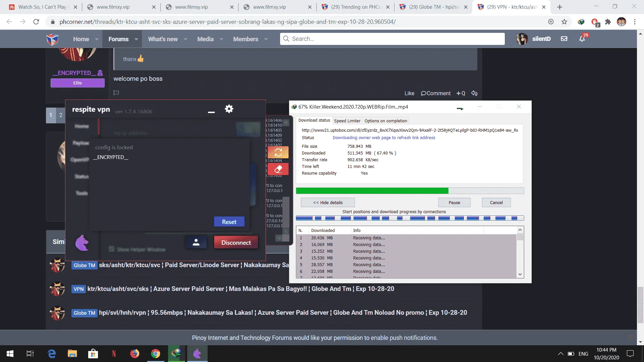Click the Disconnect button in respite vpn
The width and height of the screenshot is (644, 362).
tap(236, 242)
